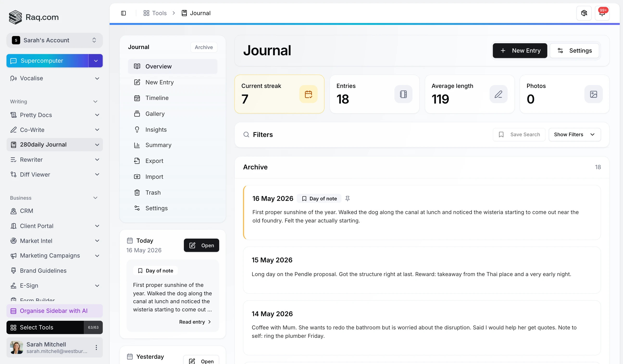Viewport: 623px width, 364px height.
Task: Expand the Pretty Docs chevron
Action: [97, 115]
